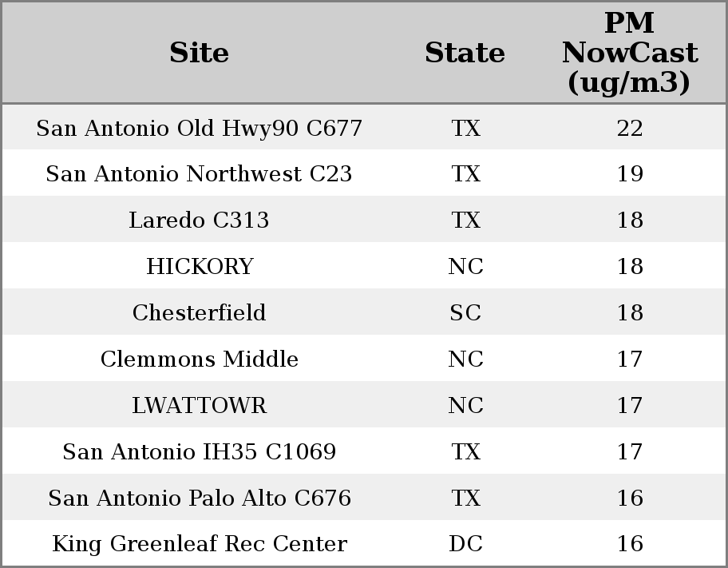Viewport: 728px width, 568px height.
Task: Select the San Antonio Palo Alto C676 site
Action: 199,498
